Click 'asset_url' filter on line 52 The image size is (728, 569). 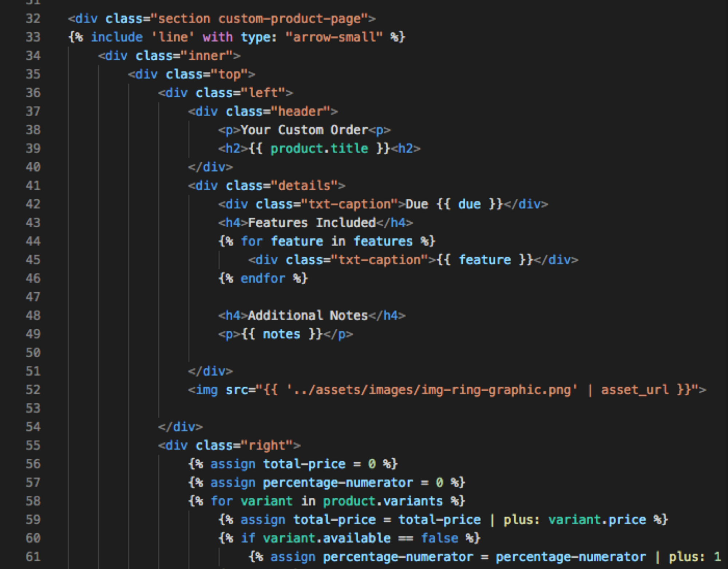pyautogui.click(x=635, y=390)
